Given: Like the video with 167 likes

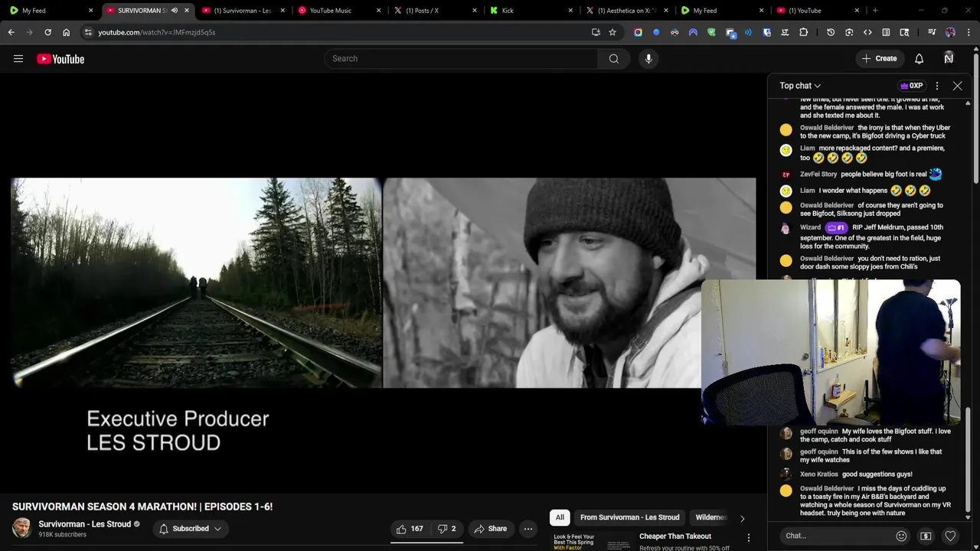Looking at the screenshot, I should [x=410, y=529].
